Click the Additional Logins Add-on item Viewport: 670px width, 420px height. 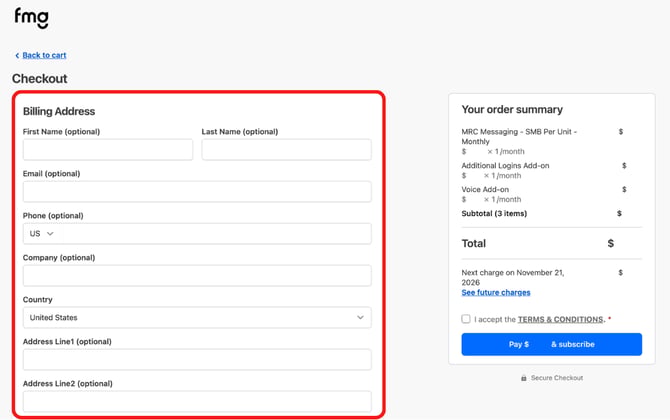(505, 165)
